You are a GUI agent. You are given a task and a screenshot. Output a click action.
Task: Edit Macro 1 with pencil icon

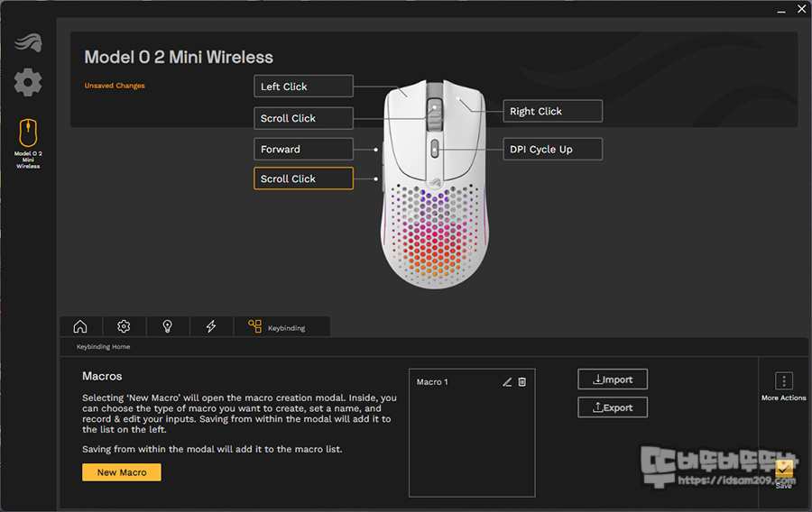[x=507, y=382]
